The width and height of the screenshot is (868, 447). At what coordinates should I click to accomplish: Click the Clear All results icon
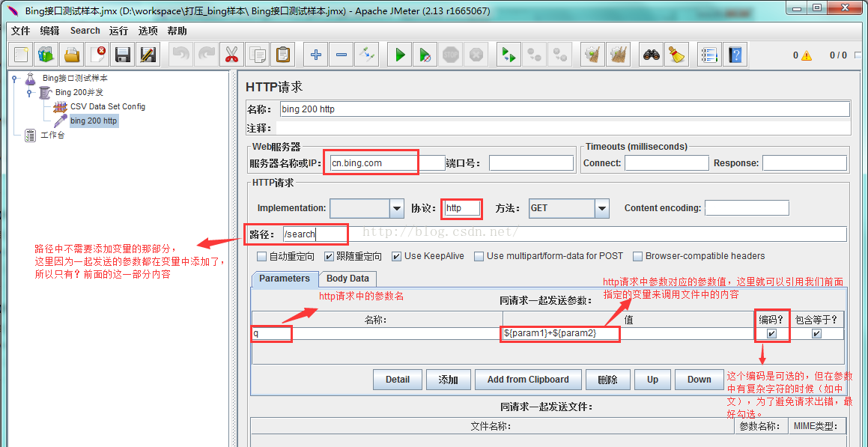tap(618, 54)
